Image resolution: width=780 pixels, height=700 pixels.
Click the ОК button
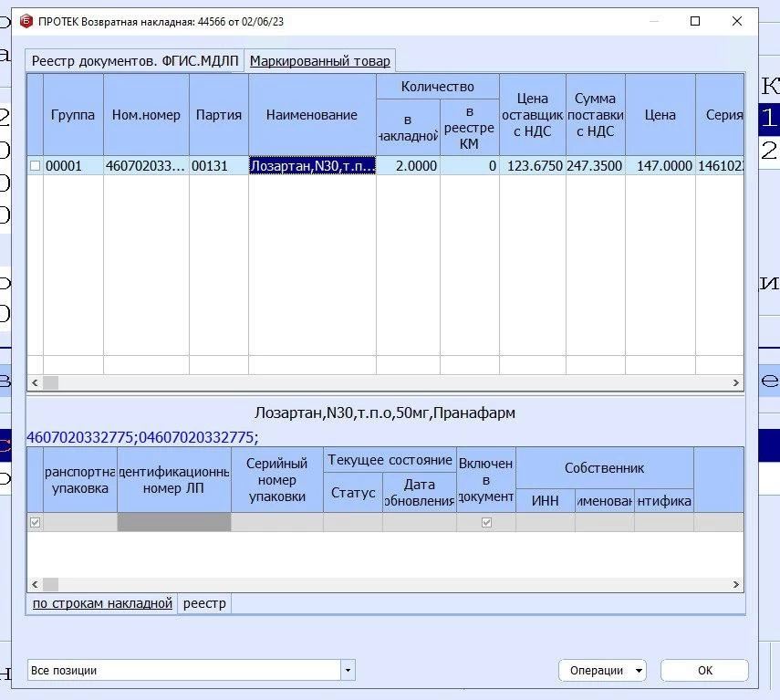tap(704, 670)
